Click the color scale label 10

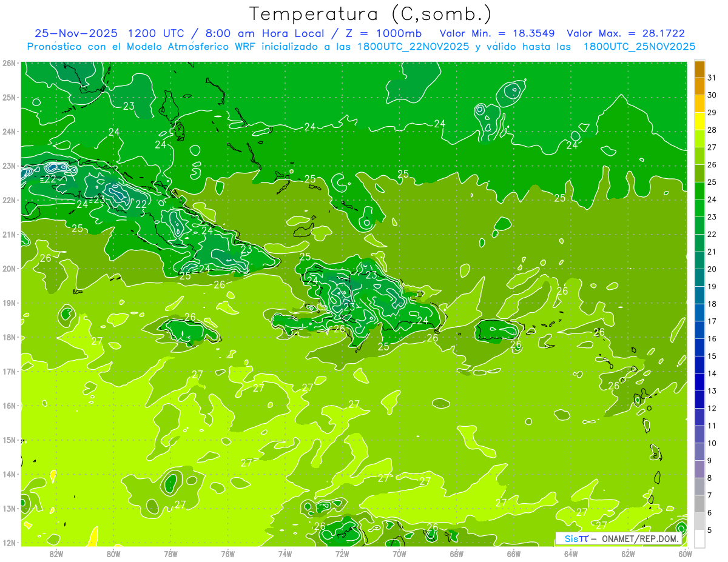(x=712, y=443)
